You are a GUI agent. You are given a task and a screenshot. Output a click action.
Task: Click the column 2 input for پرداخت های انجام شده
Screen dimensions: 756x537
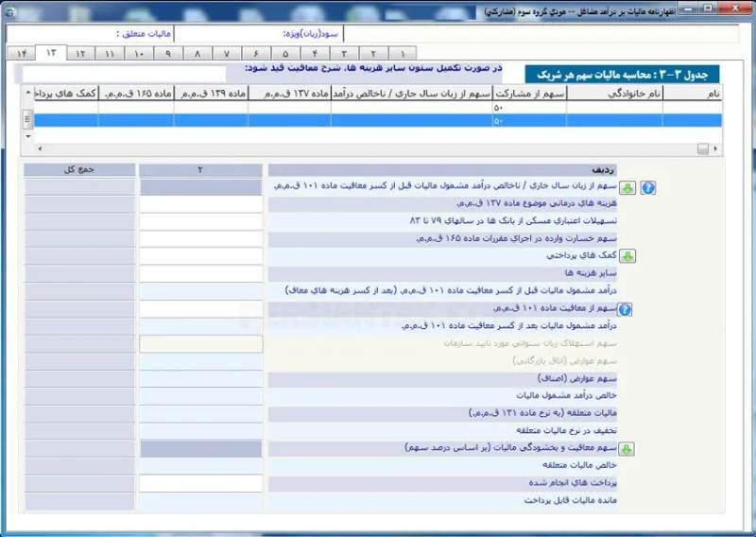pos(201,483)
